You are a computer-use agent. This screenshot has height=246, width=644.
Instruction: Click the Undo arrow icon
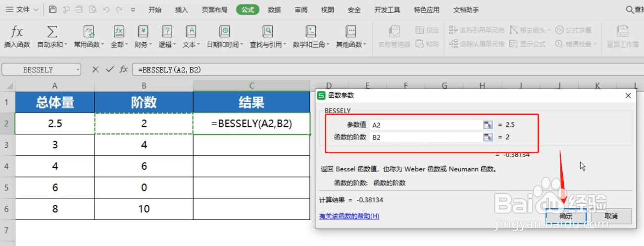(106, 9)
